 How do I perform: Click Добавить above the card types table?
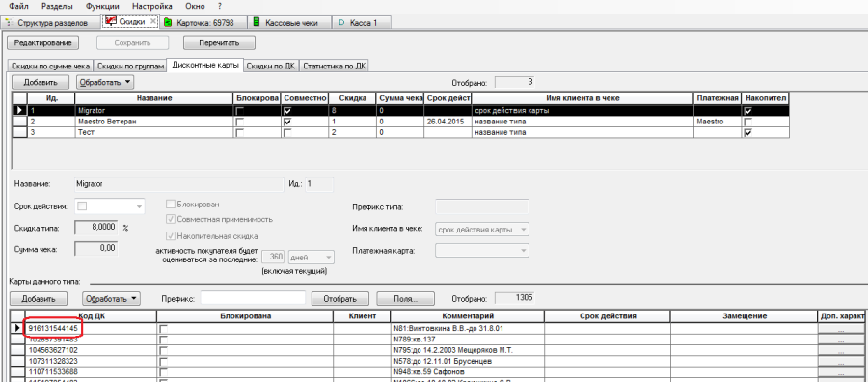click(41, 83)
